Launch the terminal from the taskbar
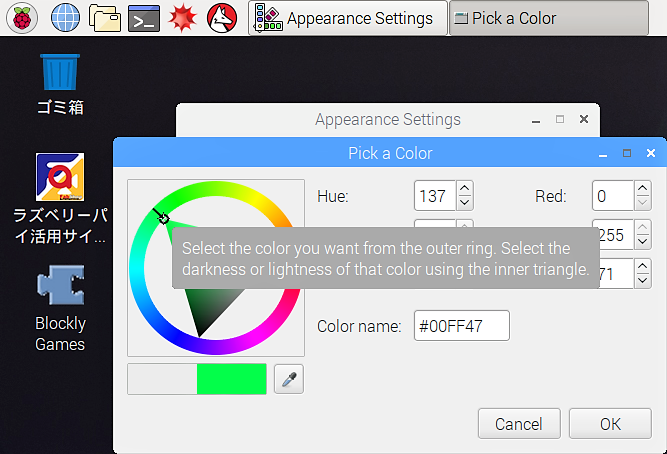 point(144,18)
